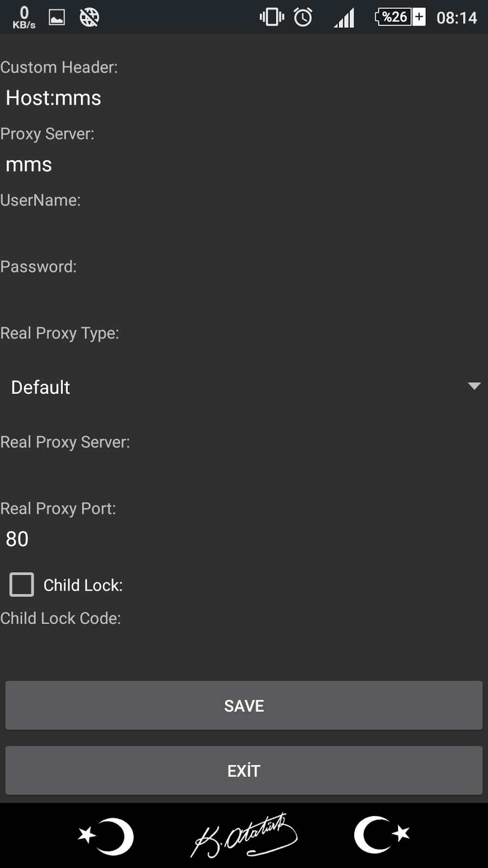Tap the alarm clock icon
Image resolution: width=488 pixels, height=868 pixels.
point(303,17)
